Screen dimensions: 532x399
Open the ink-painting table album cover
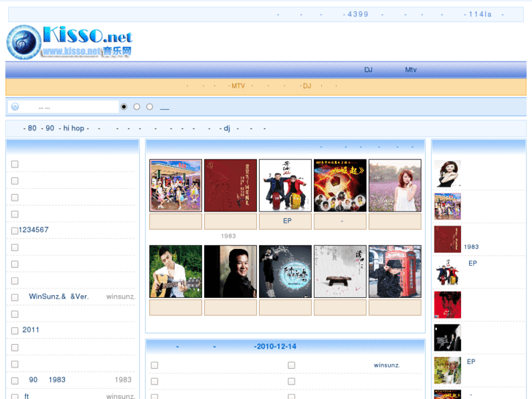point(340,272)
